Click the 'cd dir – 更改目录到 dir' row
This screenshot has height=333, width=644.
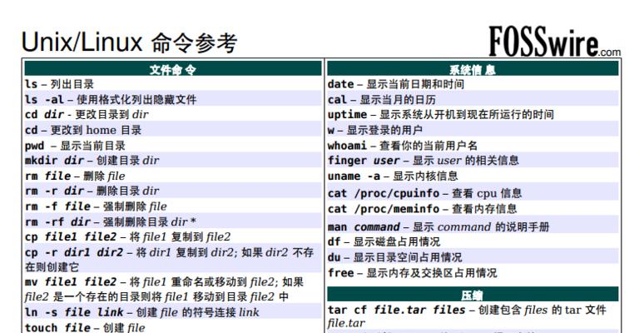[x=173, y=114]
